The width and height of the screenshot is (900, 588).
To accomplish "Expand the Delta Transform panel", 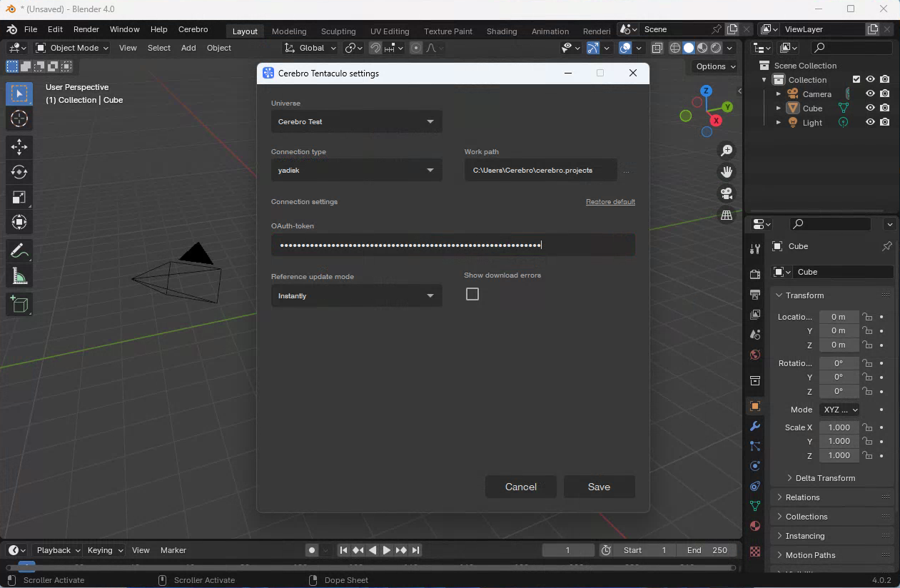I will point(825,478).
